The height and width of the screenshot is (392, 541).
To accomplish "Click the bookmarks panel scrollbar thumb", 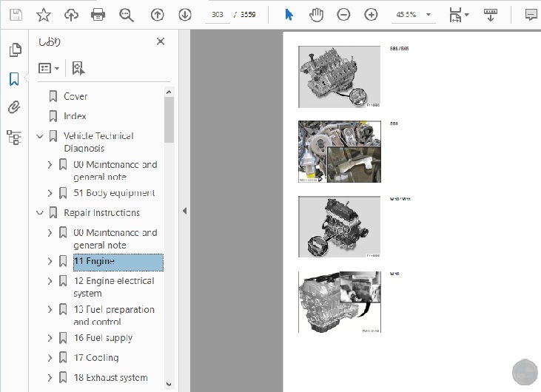I will [169, 120].
